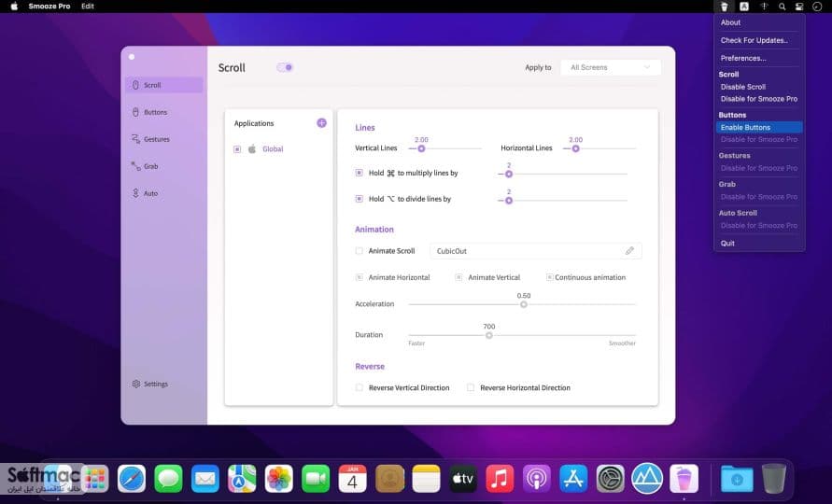This screenshot has width=832, height=504.
Task: Toggle the Continuous animation checkbox
Action: point(550,277)
